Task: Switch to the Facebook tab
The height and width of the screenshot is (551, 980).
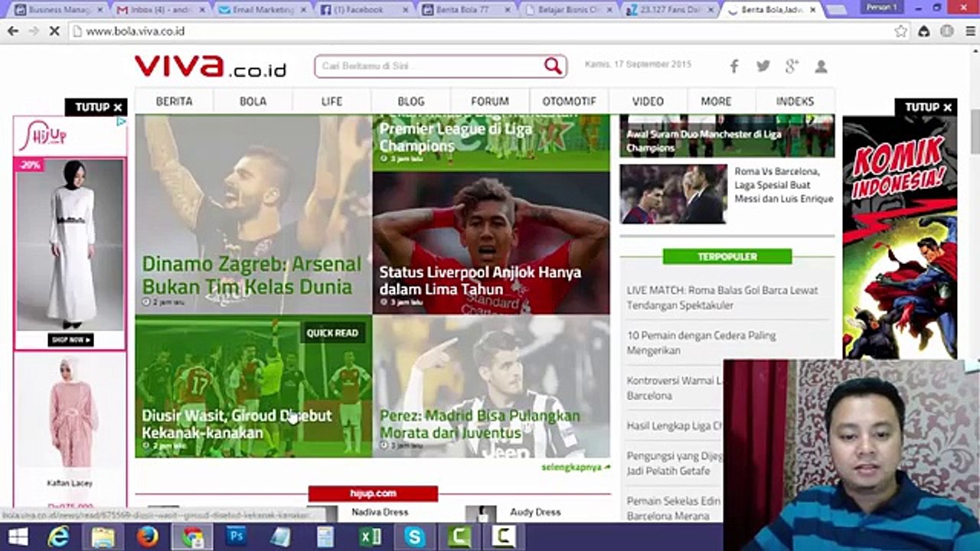Action: [x=362, y=10]
